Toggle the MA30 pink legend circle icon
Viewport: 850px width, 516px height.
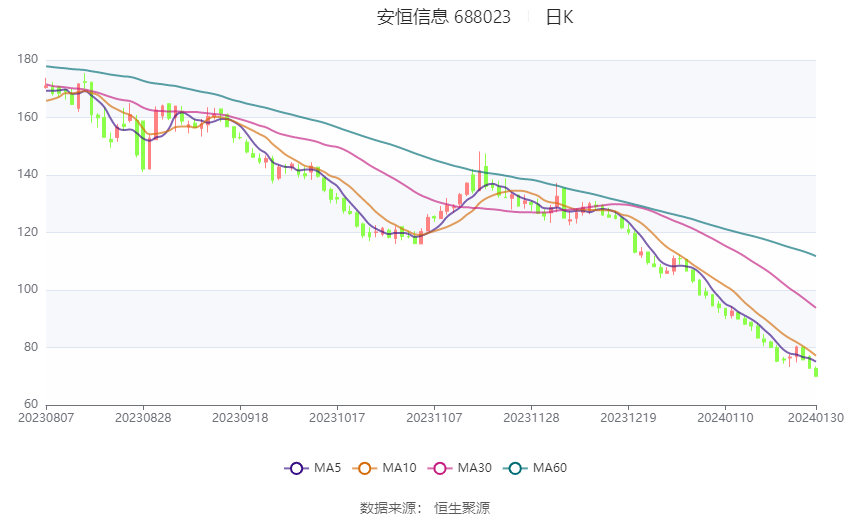[440, 468]
